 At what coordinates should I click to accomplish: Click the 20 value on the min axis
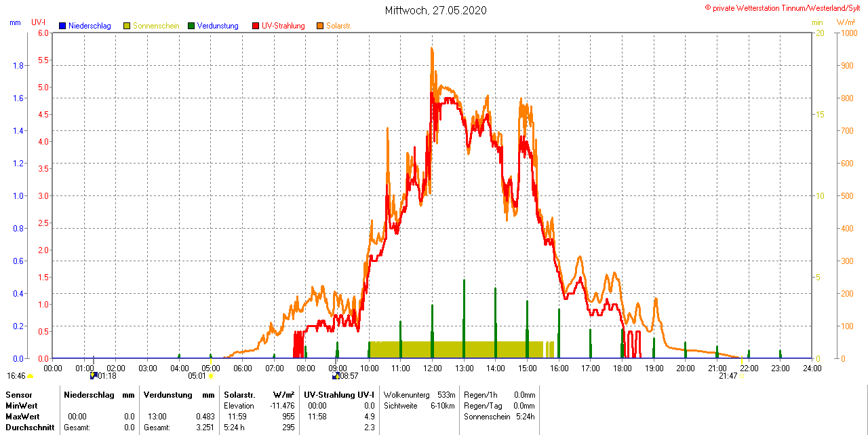[820, 33]
